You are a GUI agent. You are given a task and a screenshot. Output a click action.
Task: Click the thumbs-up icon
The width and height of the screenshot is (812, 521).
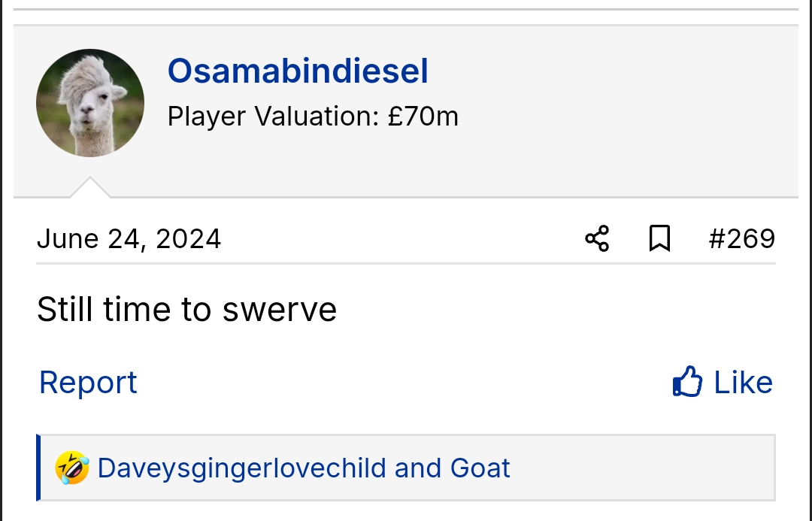pos(687,382)
